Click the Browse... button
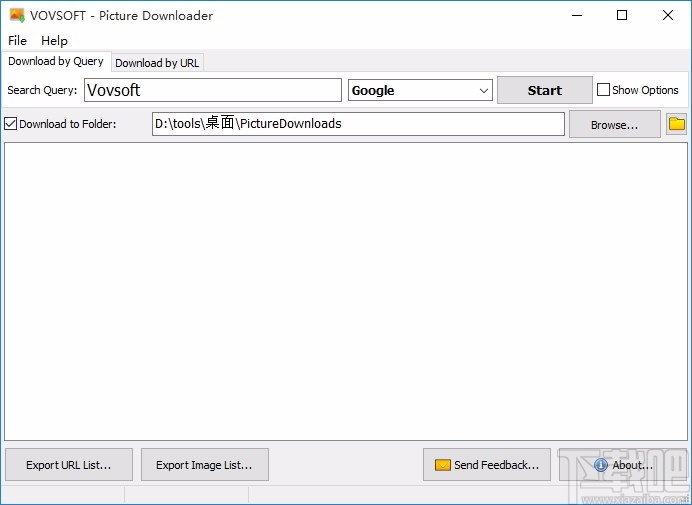Screen dimensions: 692x505 614,125
